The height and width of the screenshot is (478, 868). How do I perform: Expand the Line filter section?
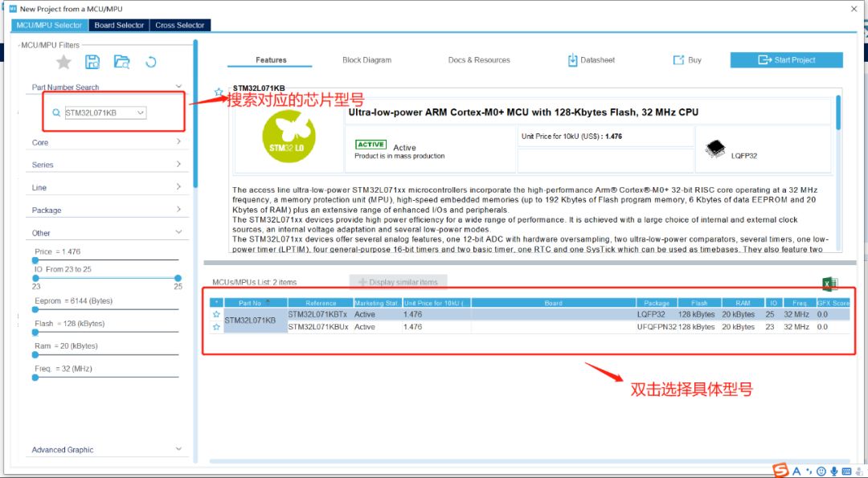pos(178,186)
